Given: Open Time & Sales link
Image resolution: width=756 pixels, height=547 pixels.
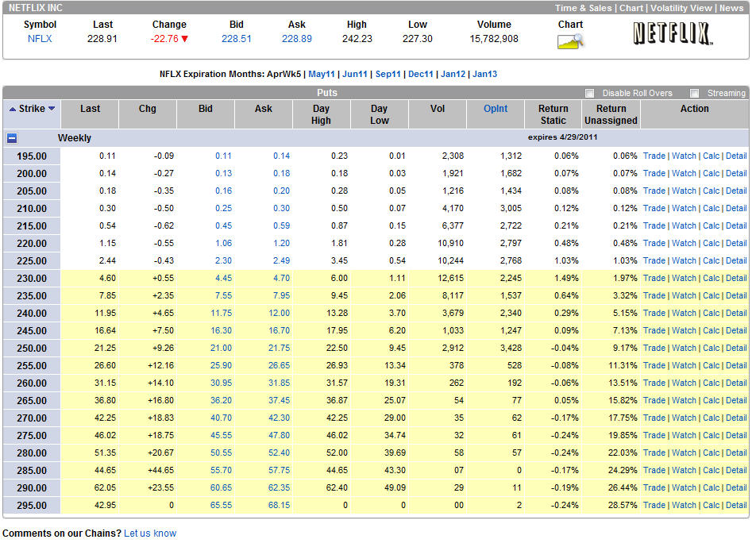Looking at the screenshot, I should [x=583, y=8].
